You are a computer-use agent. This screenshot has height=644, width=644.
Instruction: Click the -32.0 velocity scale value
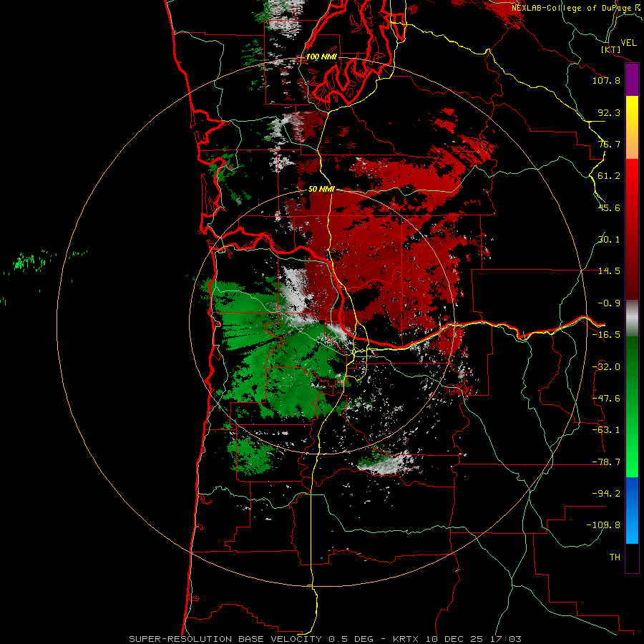point(606,367)
